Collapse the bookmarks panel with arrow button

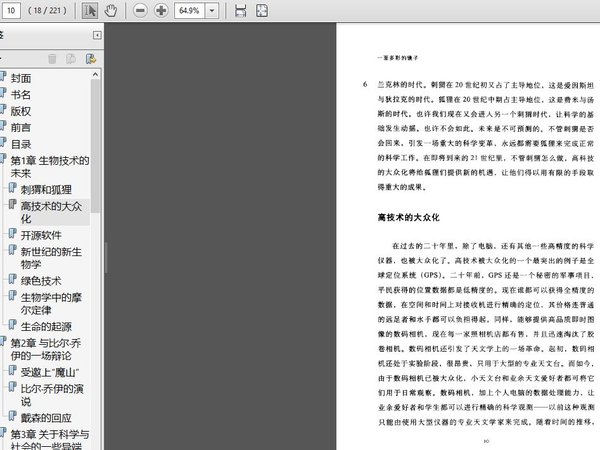coord(95,34)
